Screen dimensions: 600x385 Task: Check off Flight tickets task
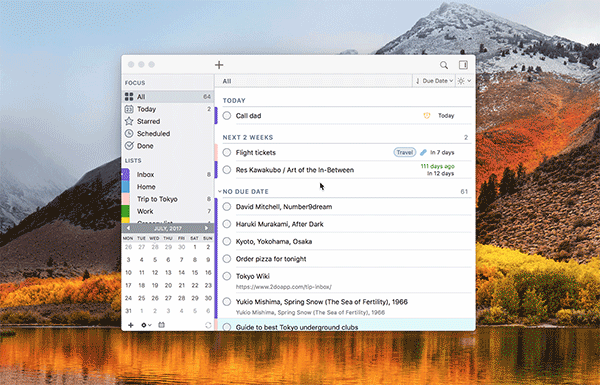[227, 152]
